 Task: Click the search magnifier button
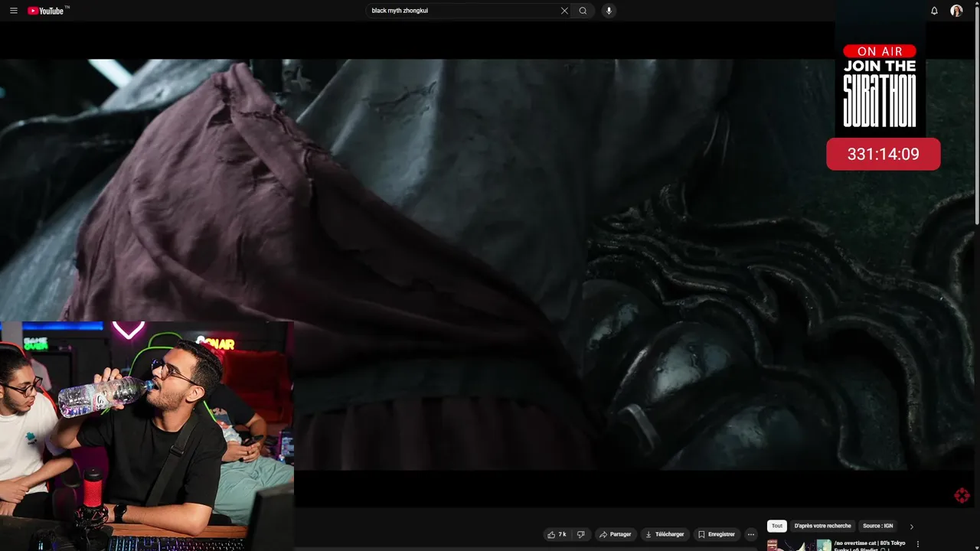point(583,11)
